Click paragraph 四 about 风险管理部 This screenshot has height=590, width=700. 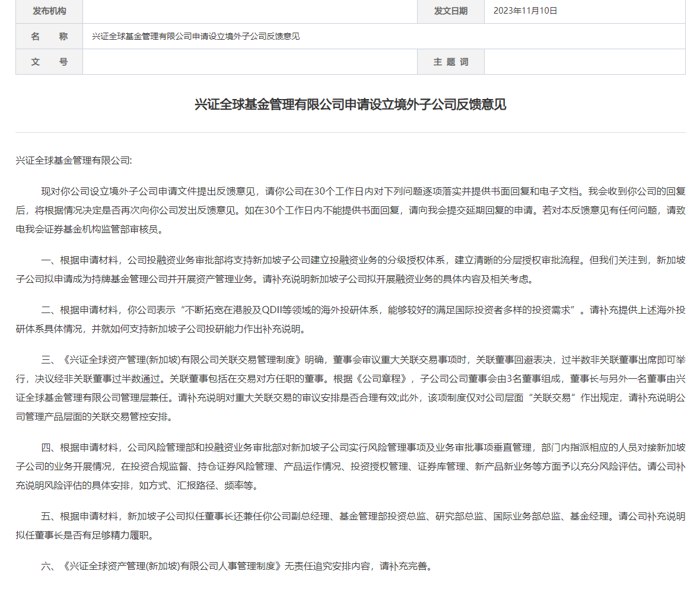[350, 466]
